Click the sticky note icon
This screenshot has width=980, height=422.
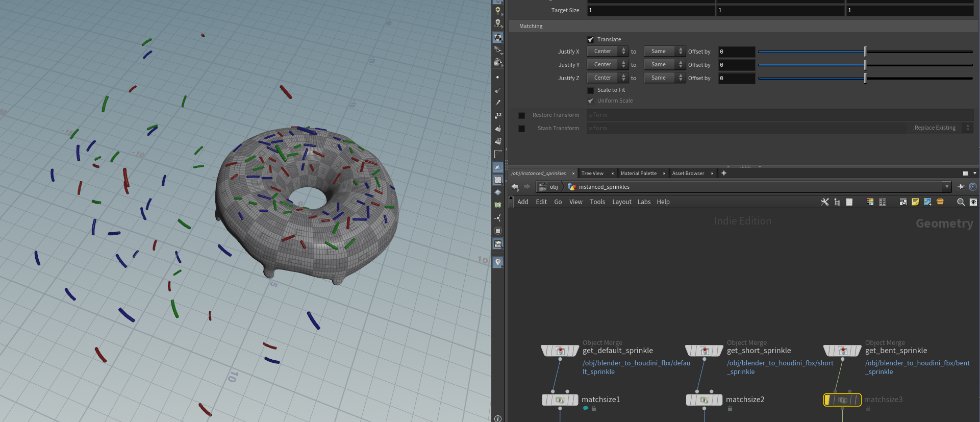click(915, 202)
